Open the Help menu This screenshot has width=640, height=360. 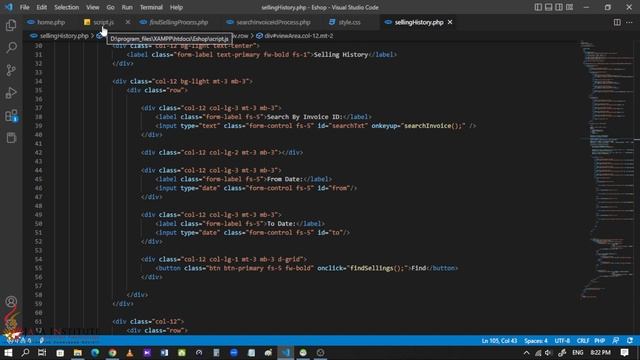[176, 7]
